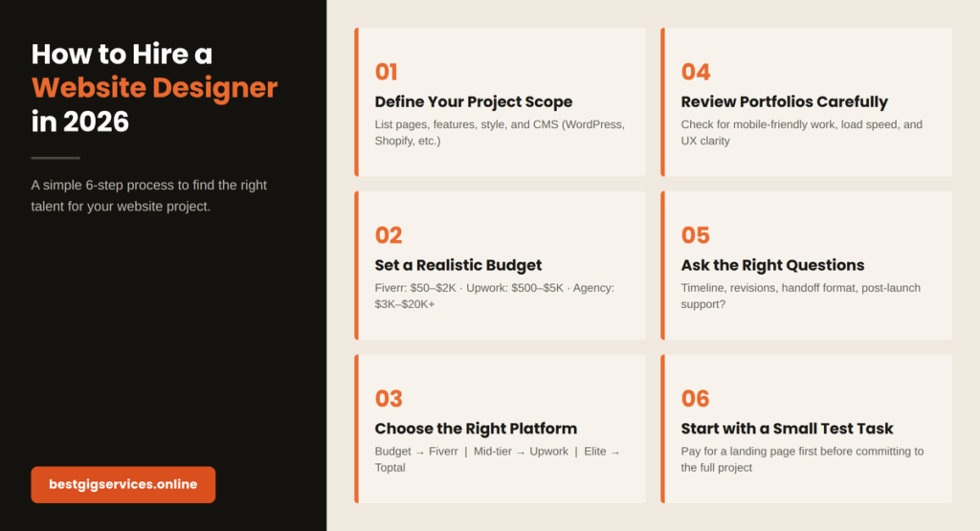
Task: Click the orange 'Website Designer' heading text
Action: pos(154,87)
